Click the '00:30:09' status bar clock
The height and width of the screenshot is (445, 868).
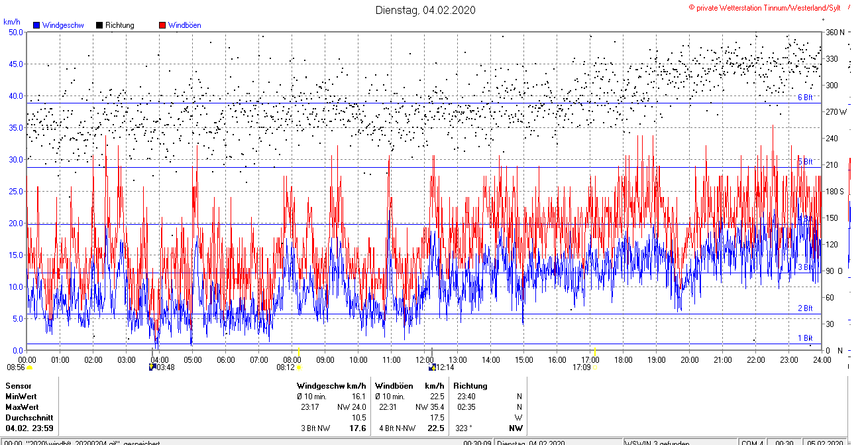tap(477, 442)
